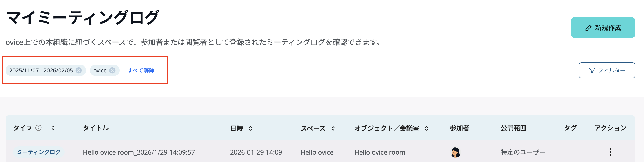Remove the date range filter chip via its X icon
The height and width of the screenshot is (162, 644).
[79, 70]
